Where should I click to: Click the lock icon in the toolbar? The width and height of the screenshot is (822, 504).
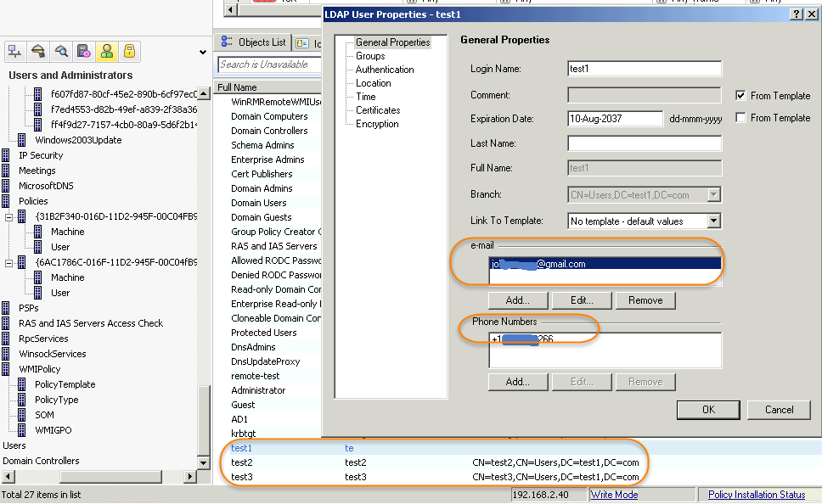coord(129,52)
